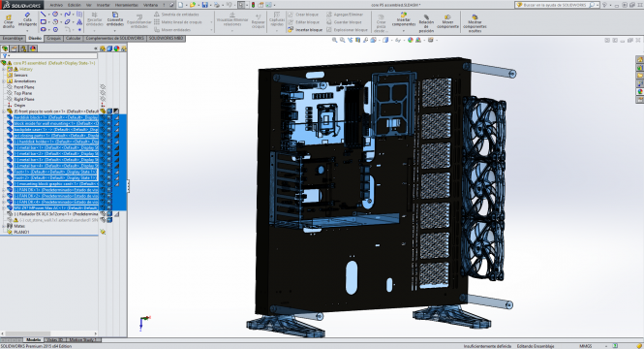Screen dimensions: 644x349
Task: Choose the Convertir entidades tool
Action: 115,19
